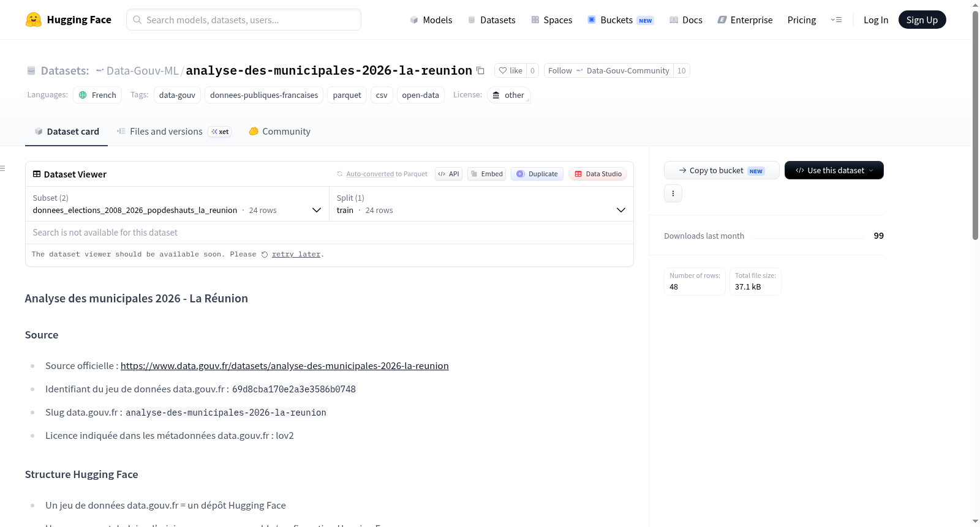Select the donnees-publiques-francaises tag
This screenshot has height=527, width=980.
click(x=264, y=95)
